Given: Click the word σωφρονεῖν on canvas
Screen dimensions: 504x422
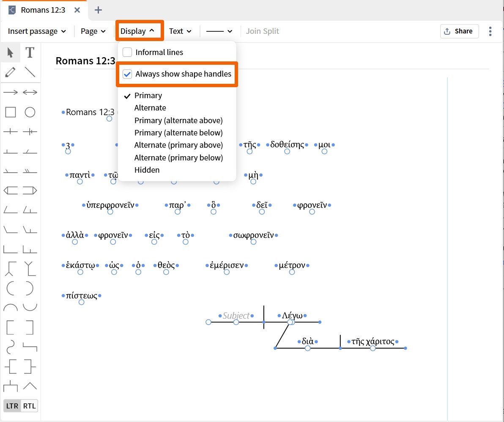Looking at the screenshot, I should 253,235.
